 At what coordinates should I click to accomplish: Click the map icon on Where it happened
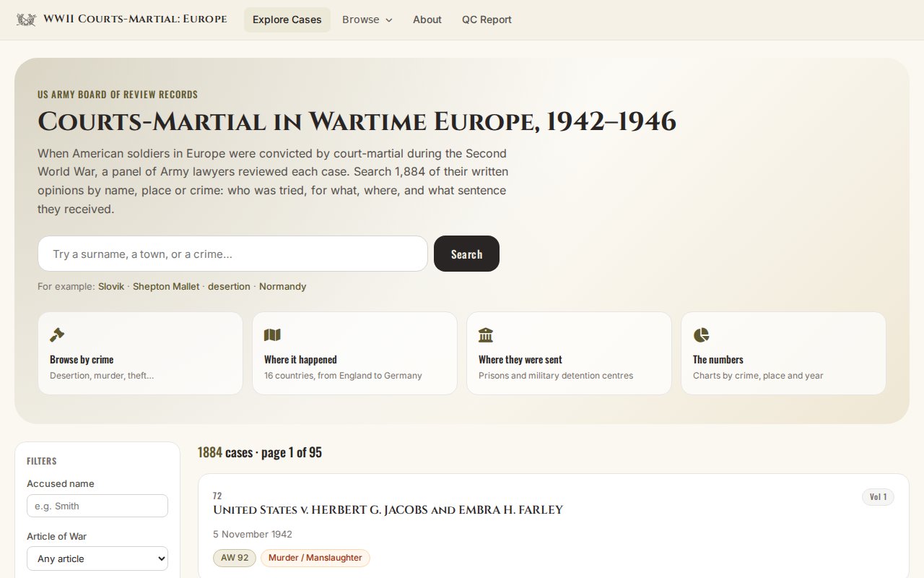(272, 335)
